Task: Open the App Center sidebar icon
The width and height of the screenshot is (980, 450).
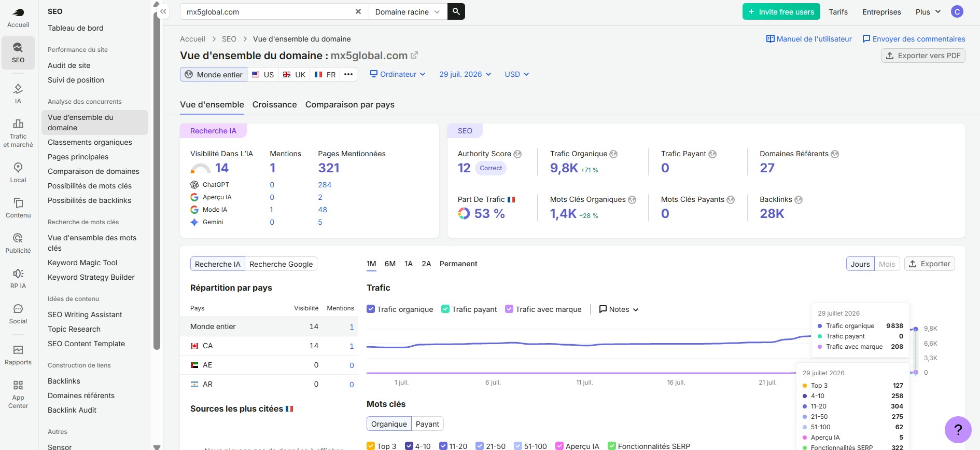Action: [x=18, y=394]
